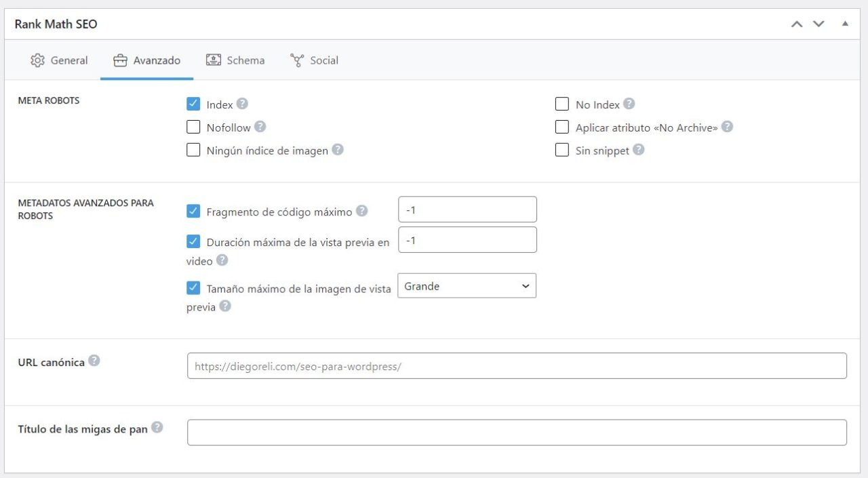Open help for «Título de las migas de pan»
The image size is (868, 478).
click(159, 426)
